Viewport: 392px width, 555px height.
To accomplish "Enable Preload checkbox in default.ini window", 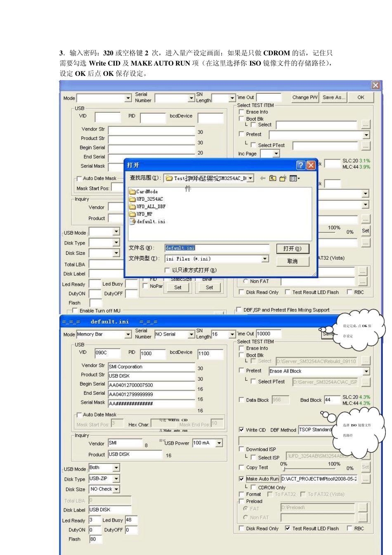I will pos(242,501).
